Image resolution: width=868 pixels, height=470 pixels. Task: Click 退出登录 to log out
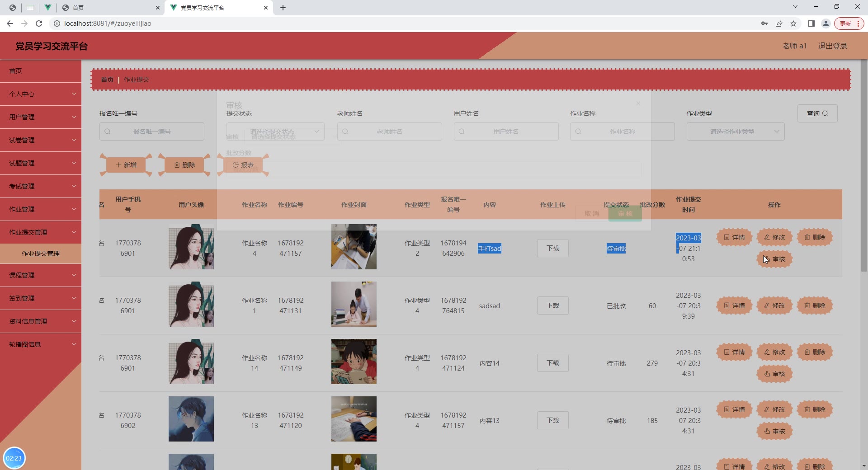coord(833,46)
